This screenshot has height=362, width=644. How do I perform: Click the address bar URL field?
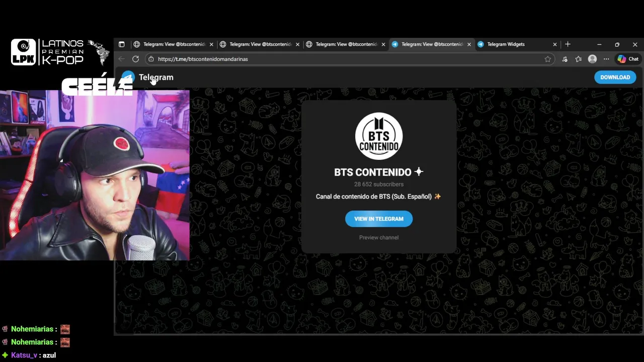(349, 59)
